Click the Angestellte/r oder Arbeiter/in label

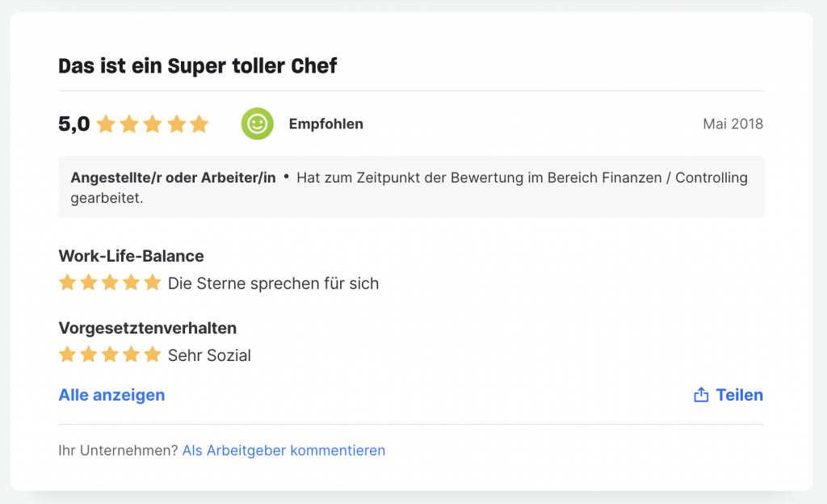tap(174, 178)
